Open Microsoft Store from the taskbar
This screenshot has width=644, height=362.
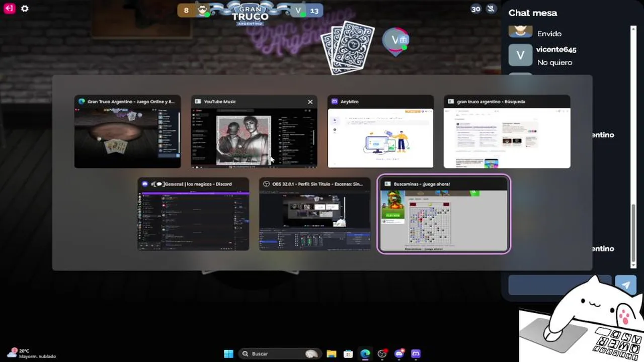348,353
